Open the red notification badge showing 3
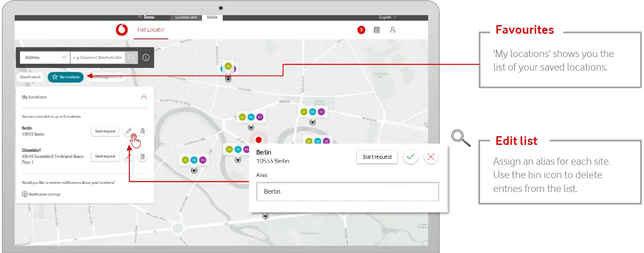Viewport: 644px width, 253px height. point(361,30)
